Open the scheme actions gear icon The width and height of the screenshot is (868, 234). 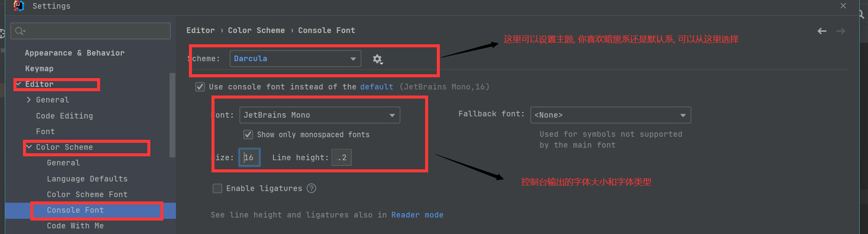tap(377, 59)
